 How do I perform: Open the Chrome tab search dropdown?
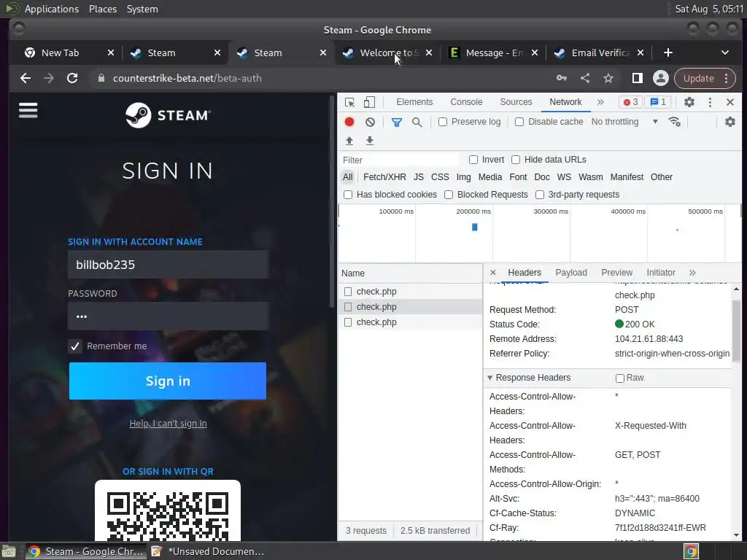pyautogui.click(x=724, y=52)
